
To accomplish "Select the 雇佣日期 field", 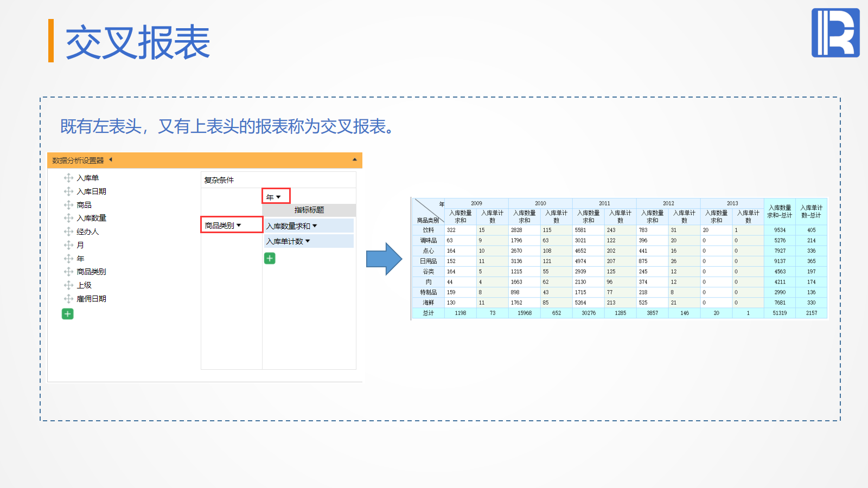I will (x=91, y=299).
